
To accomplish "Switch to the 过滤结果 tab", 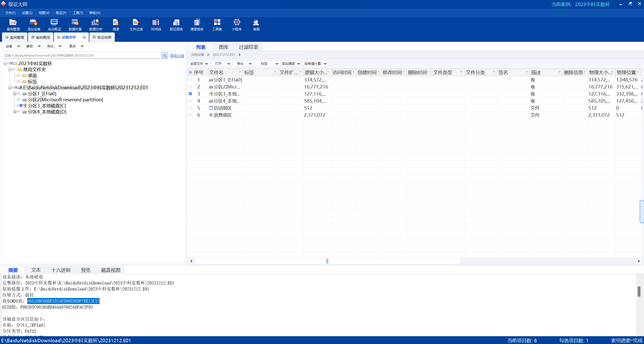I will (248, 47).
